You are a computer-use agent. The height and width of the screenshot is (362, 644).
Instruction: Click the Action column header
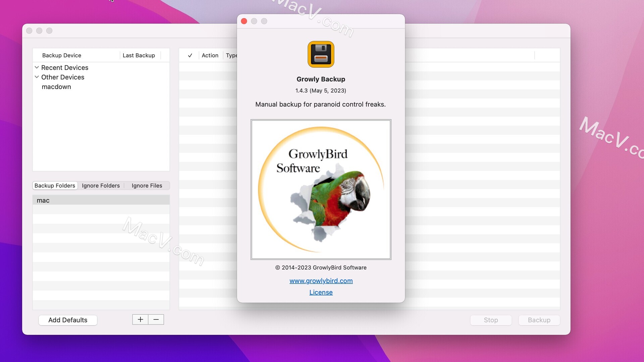[210, 55]
